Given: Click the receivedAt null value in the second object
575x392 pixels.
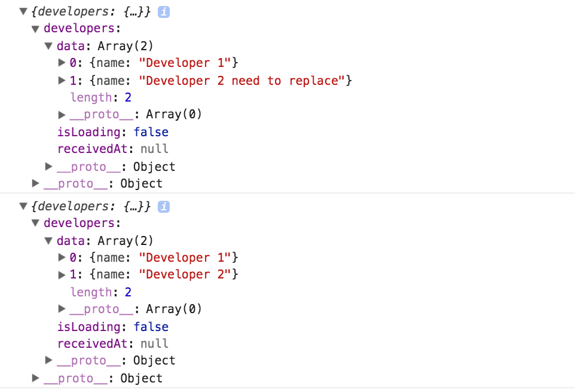Looking at the screenshot, I should point(154,344).
